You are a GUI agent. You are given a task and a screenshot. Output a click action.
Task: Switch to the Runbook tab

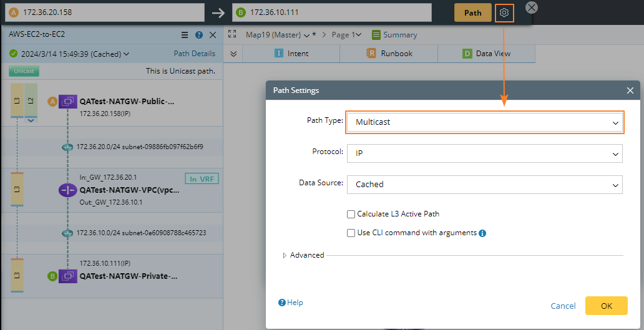point(389,54)
